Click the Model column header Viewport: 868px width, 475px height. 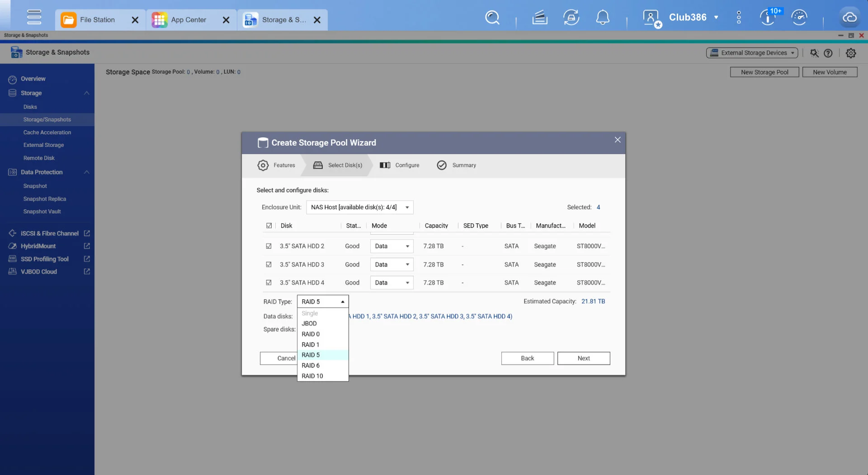click(587, 226)
